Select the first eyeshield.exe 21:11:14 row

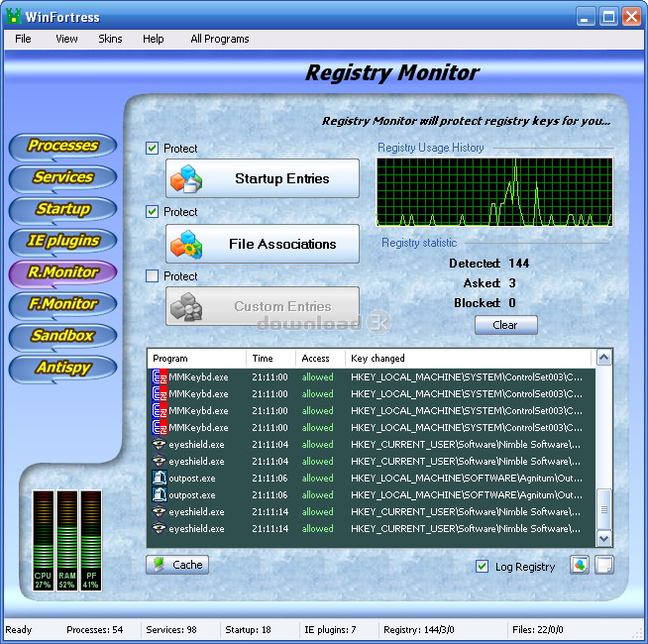pos(372,511)
